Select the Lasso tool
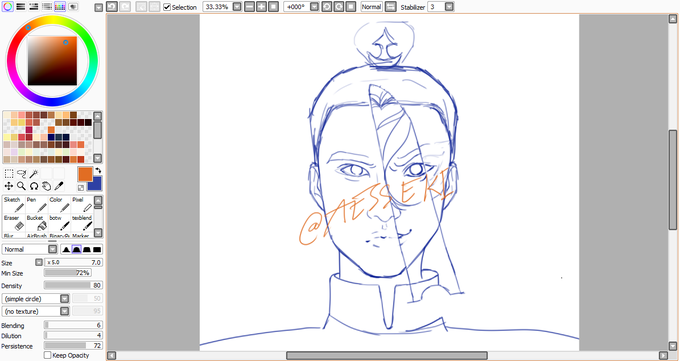The image size is (680, 361). click(x=21, y=174)
